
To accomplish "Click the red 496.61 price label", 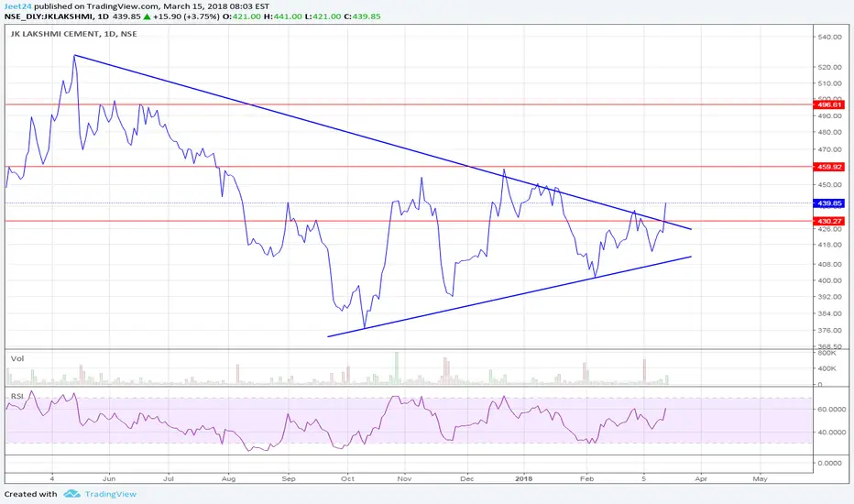I will [x=829, y=104].
